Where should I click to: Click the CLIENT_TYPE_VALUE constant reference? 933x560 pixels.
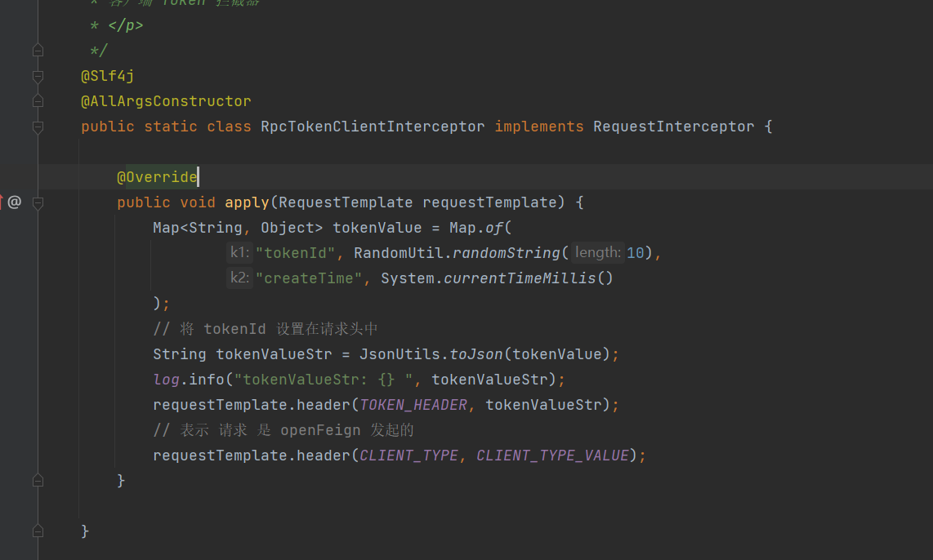tap(552, 455)
